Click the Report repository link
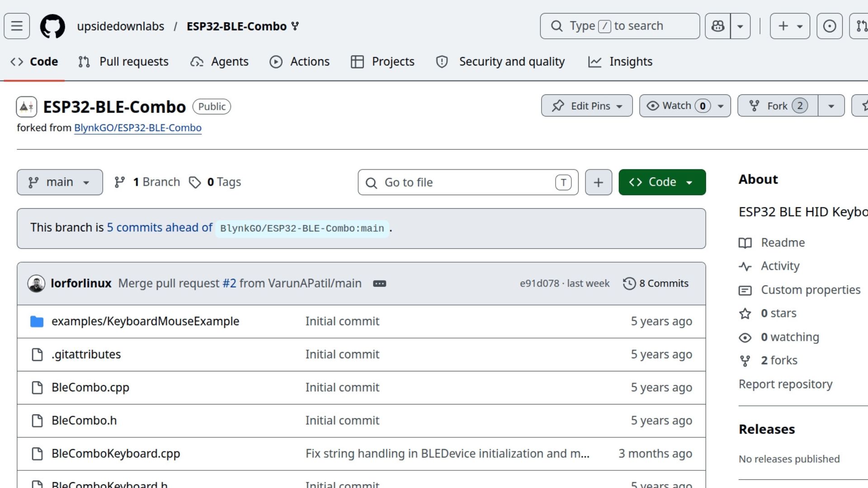This screenshot has width=868, height=488. pyautogui.click(x=785, y=384)
